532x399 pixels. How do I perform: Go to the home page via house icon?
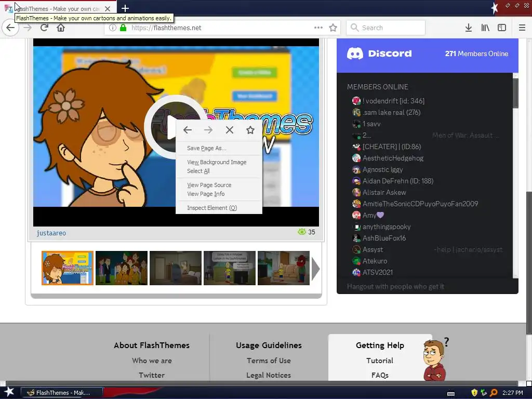pos(61,28)
